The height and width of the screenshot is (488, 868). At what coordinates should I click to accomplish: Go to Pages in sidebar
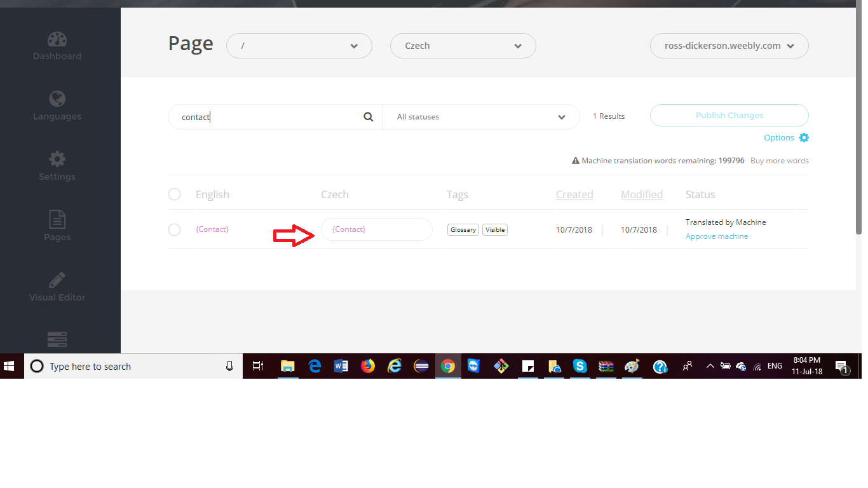click(57, 220)
